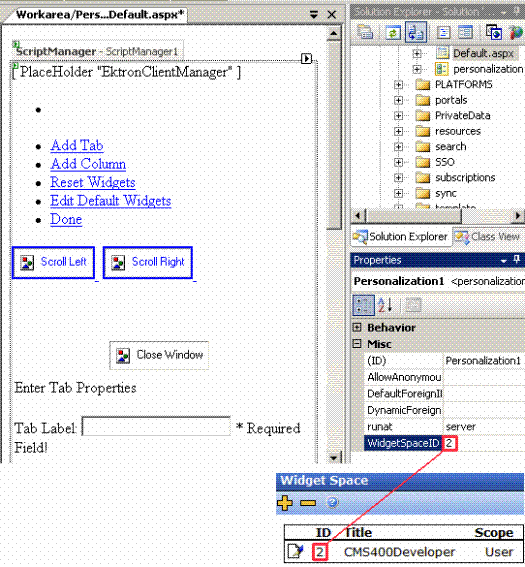Click the Scroll Right image button
This screenshot has height=567, width=525.
tap(148, 263)
